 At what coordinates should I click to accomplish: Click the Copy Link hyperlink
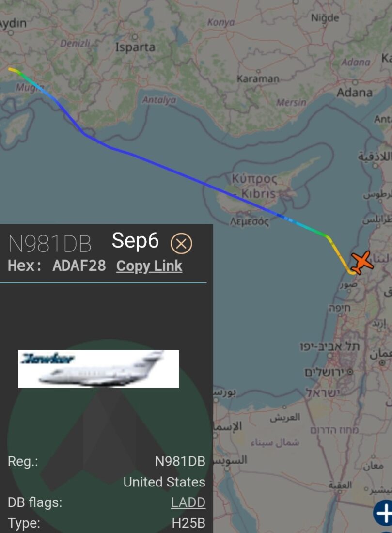(149, 266)
